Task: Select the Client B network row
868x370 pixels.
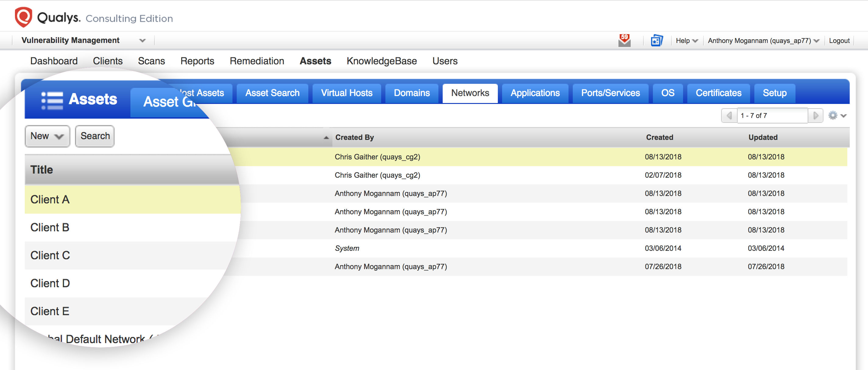Action: (x=133, y=227)
